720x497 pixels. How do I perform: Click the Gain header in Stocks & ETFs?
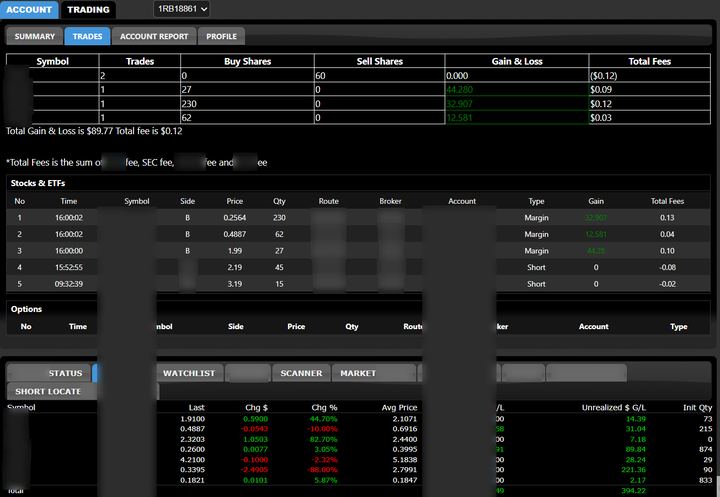pyautogui.click(x=596, y=201)
